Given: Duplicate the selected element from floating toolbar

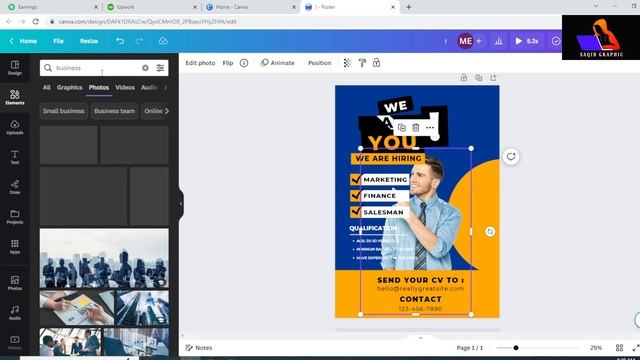Looking at the screenshot, I should pyautogui.click(x=402, y=128).
